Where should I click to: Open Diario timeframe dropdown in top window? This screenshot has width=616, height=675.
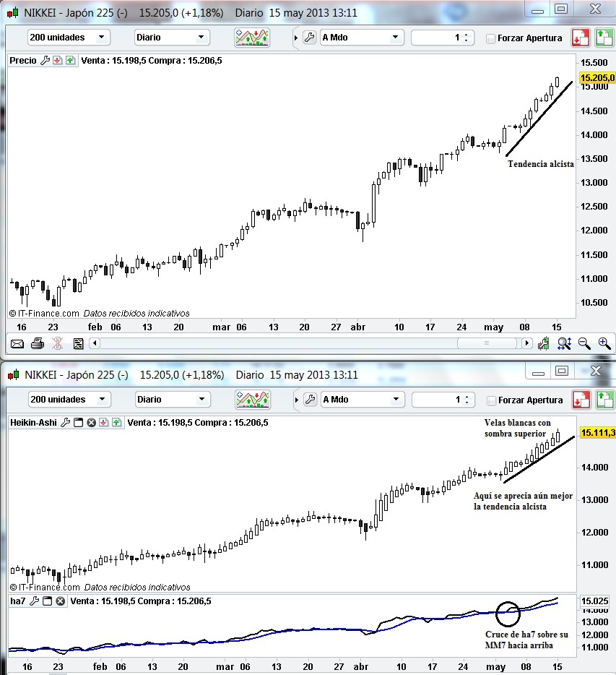coord(172,38)
